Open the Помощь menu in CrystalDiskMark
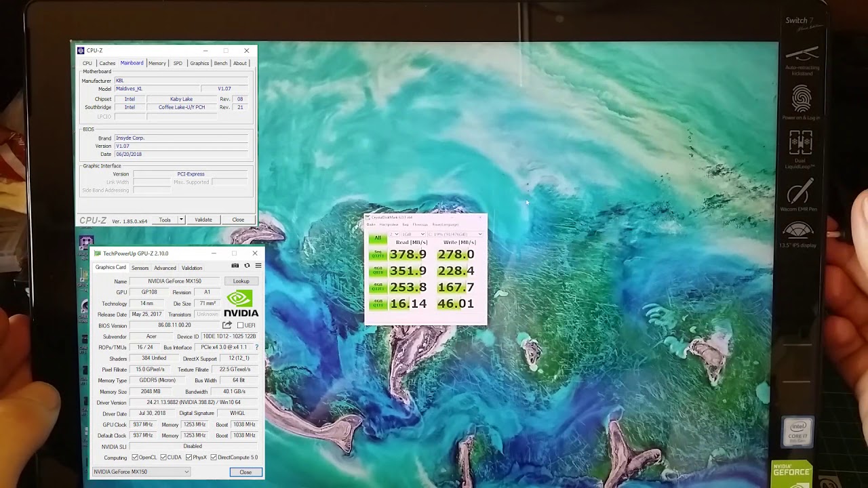868x488 pixels. click(420, 224)
